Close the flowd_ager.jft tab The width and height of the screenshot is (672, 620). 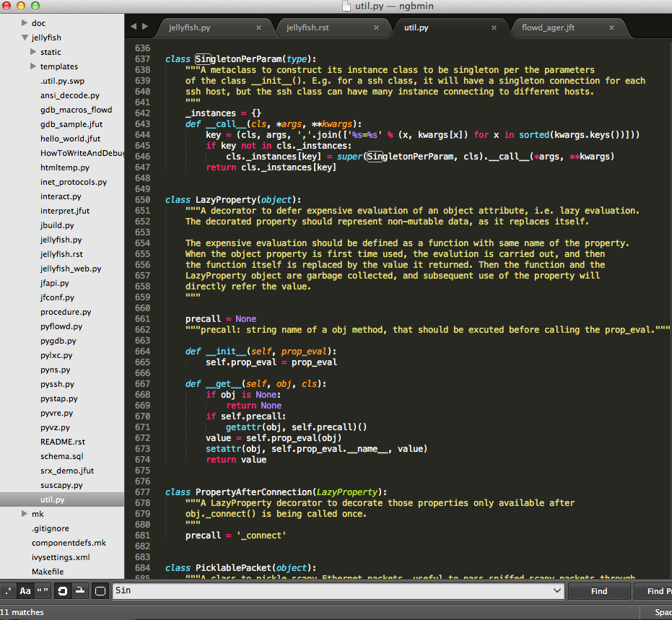point(611,28)
